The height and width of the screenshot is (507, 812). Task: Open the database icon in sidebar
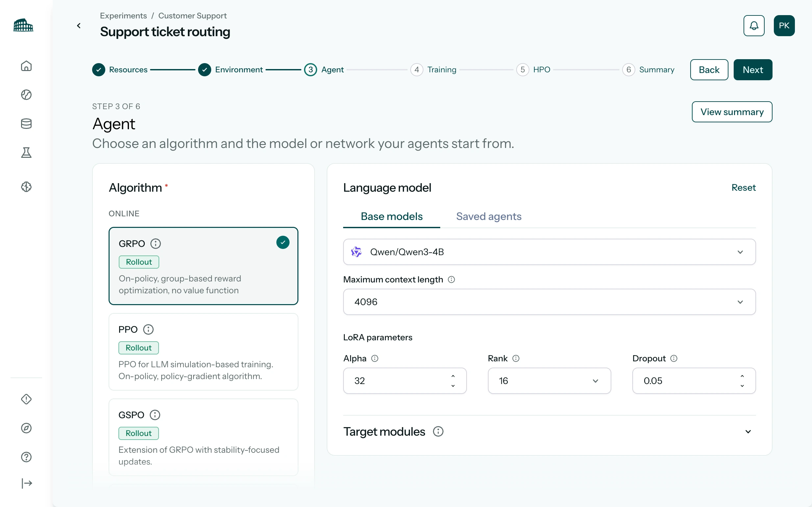click(x=26, y=124)
